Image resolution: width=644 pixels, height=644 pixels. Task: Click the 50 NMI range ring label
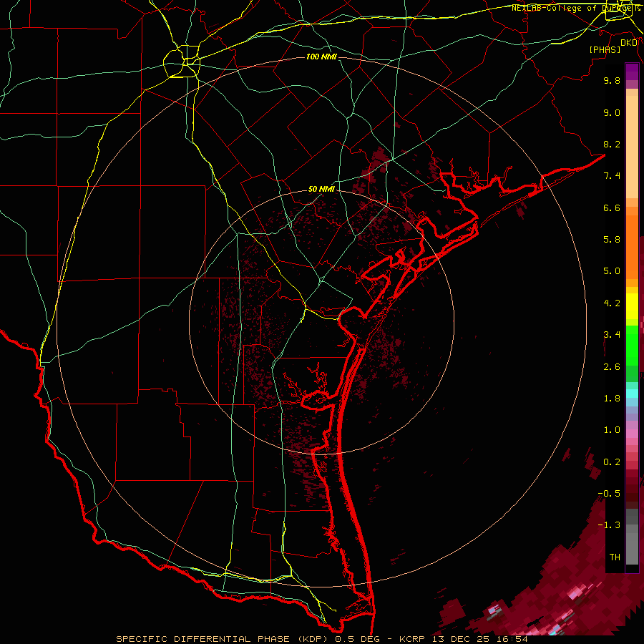click(321, 189)
